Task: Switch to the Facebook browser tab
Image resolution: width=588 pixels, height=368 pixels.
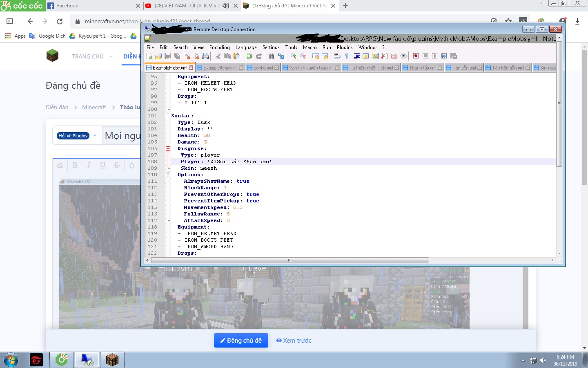Action: [x=94, y=6]
